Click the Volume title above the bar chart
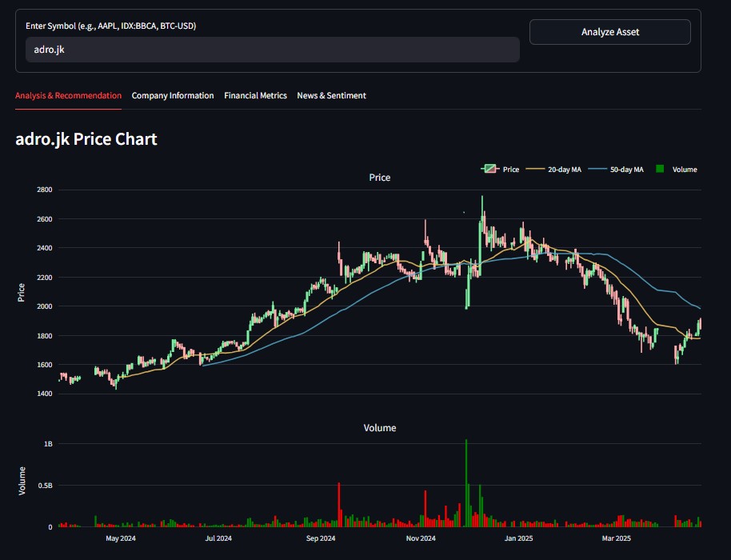The height and width of the screenshot is (560, 731). click(380, 428)
